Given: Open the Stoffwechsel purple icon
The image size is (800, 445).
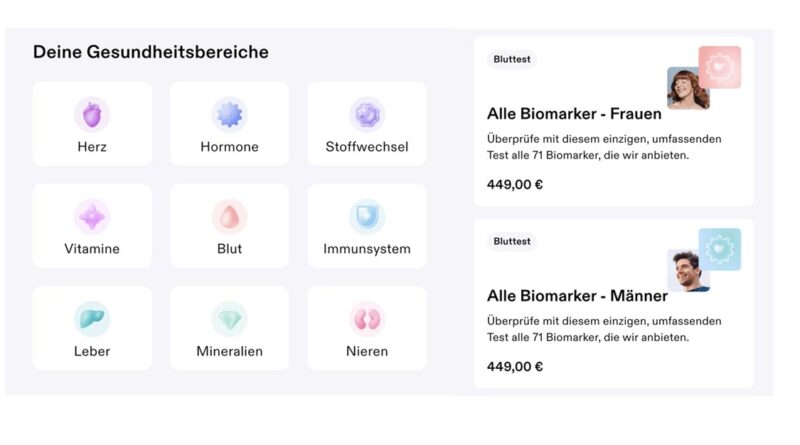Looking at the screenshot, I should (x=366, y=115).
